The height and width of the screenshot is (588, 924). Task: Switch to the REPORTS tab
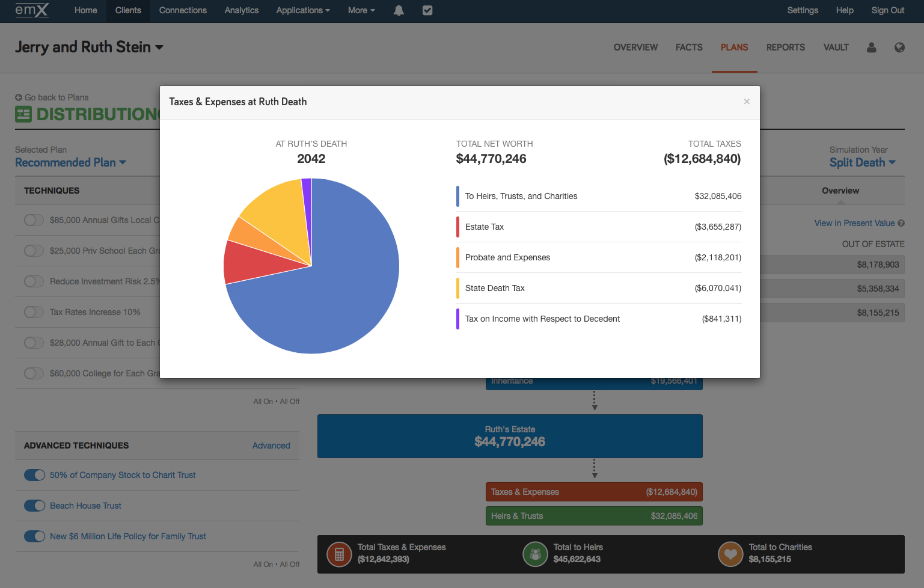[785, 47]
